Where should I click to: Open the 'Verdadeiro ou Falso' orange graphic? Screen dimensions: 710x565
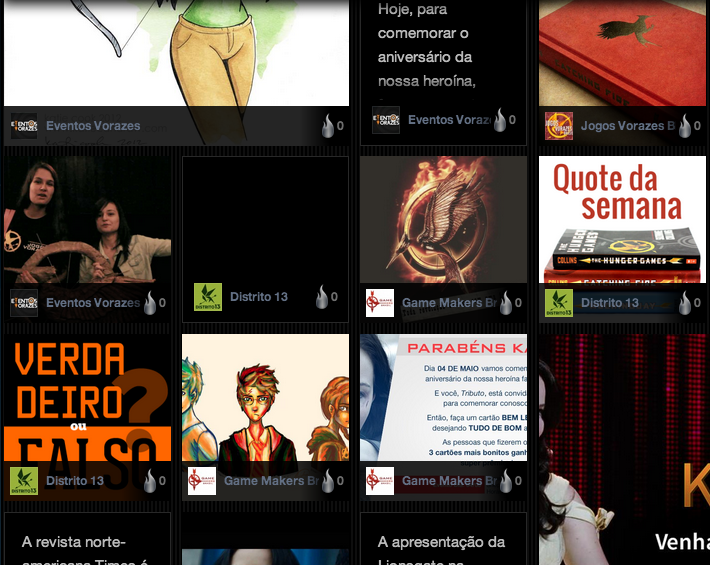click(87, 397)
